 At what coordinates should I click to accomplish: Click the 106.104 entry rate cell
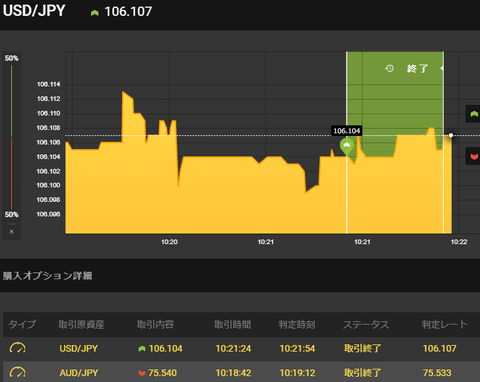(166, 348)
